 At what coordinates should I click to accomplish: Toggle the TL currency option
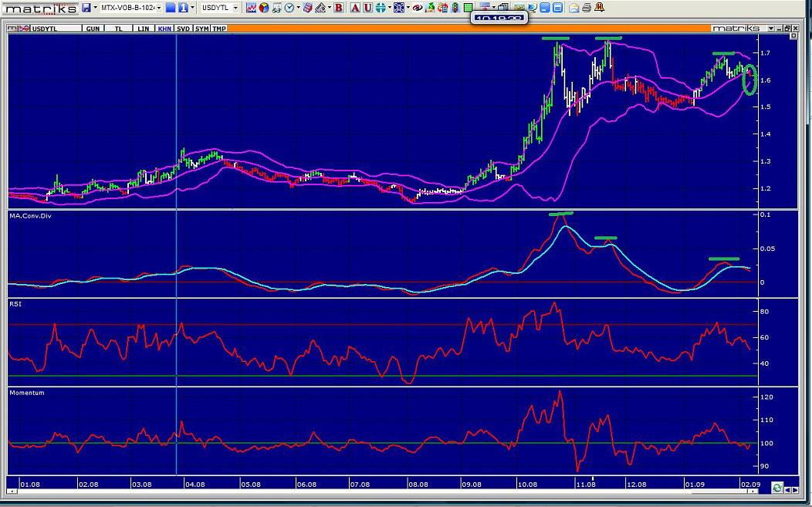point(118,29)
